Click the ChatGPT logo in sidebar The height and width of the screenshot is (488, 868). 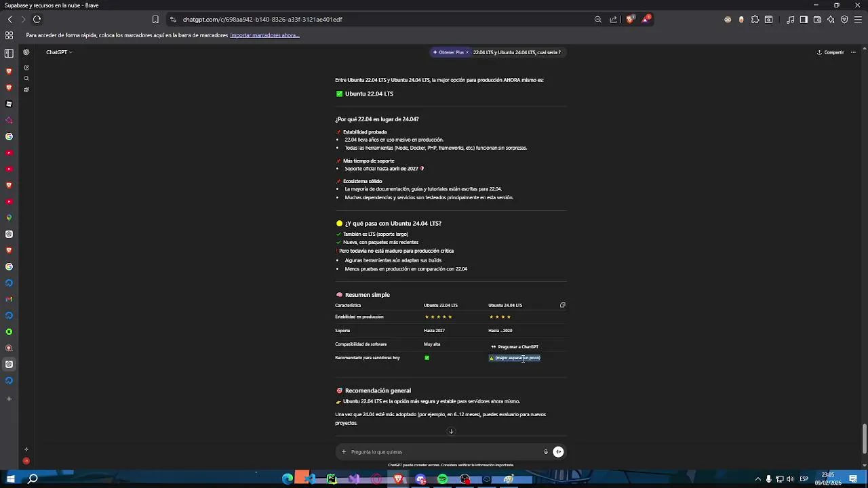click(26, 52)
